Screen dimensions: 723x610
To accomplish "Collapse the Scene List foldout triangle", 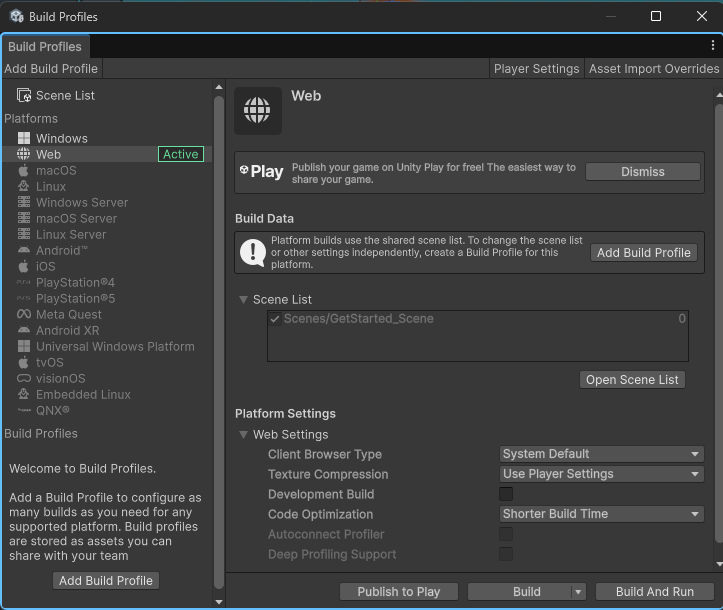I will (x=243, y=300).
